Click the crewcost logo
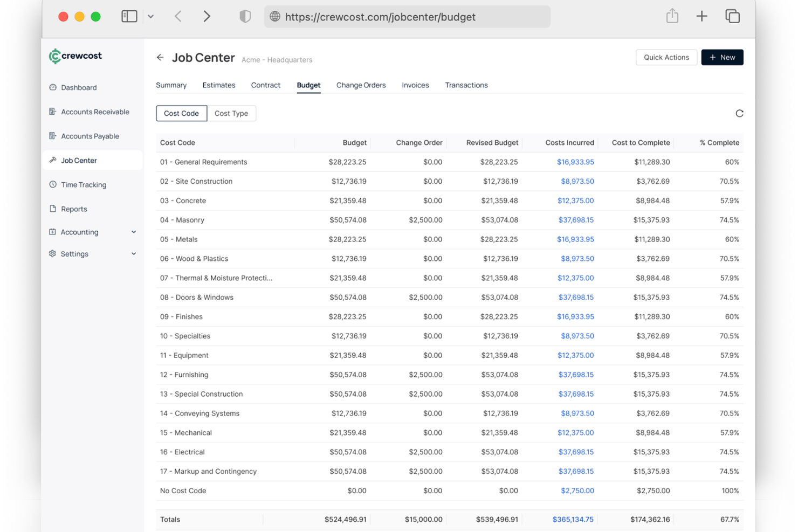The image size is (798, 532). coord(75,56)
